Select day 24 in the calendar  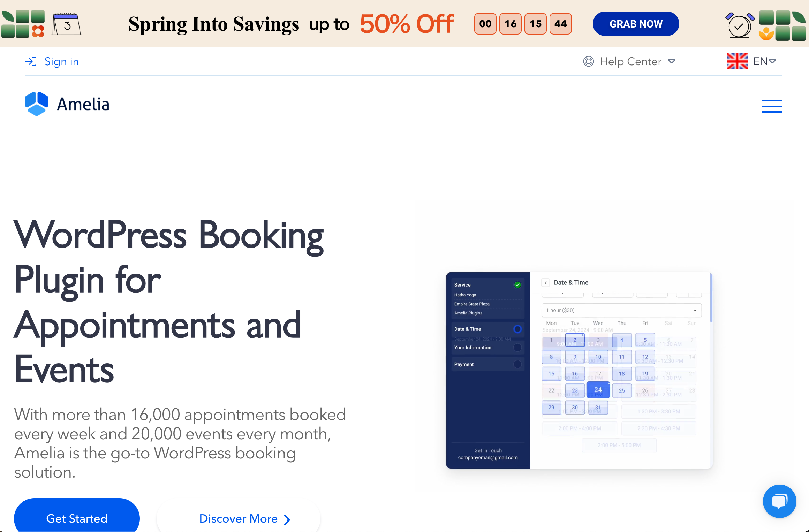[598, 390]
